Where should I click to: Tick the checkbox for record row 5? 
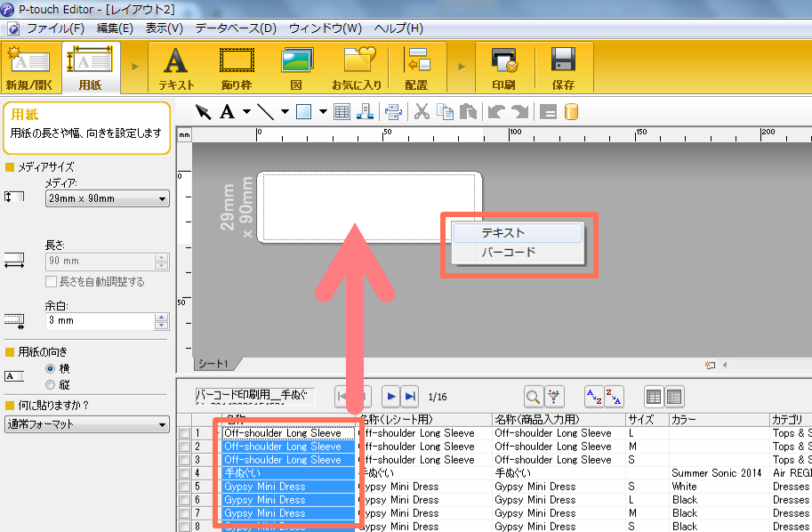coord(184,487)
